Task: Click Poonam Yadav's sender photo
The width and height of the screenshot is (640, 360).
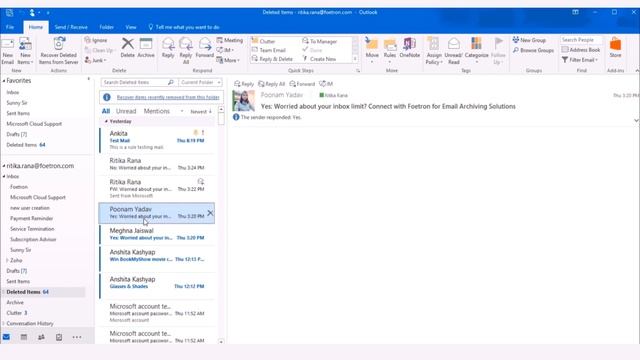Action: coord(244,100)
